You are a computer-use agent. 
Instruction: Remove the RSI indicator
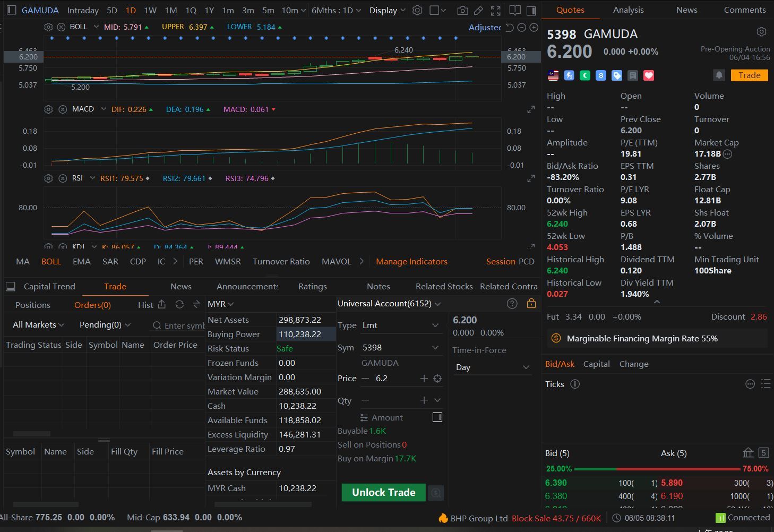pos(63,178)
